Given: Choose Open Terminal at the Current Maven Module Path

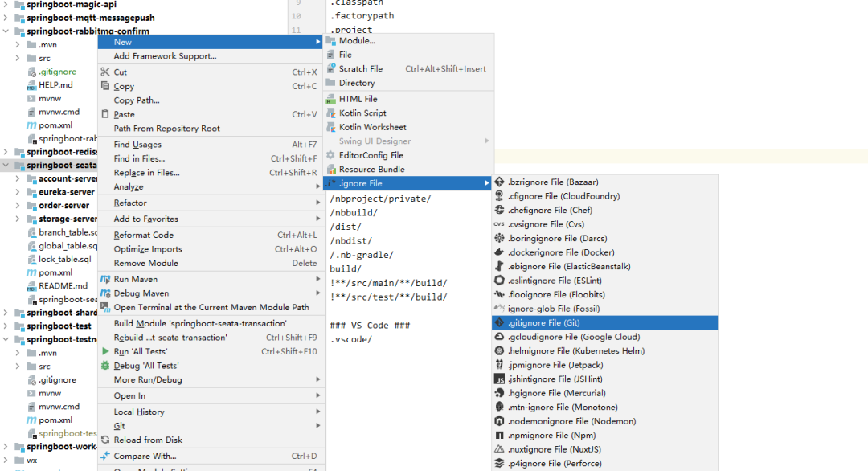Looking at the screenshot, I should click(211, 307).
